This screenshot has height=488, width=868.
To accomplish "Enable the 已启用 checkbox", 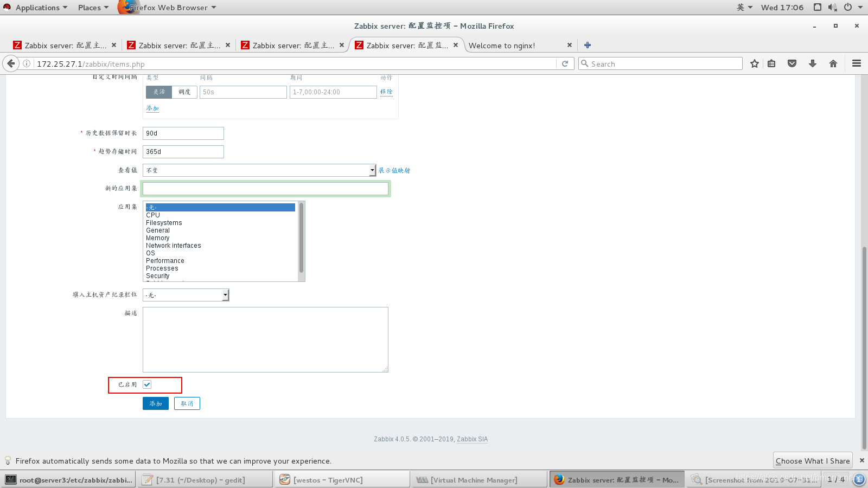I will click(x=147, y=384).
